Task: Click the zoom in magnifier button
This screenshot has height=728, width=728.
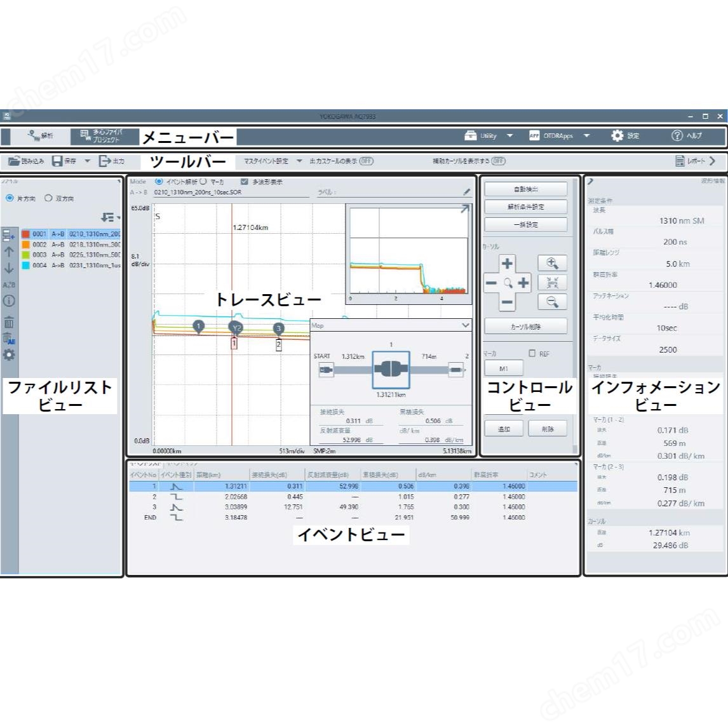Action: click(x=552, y=263)
